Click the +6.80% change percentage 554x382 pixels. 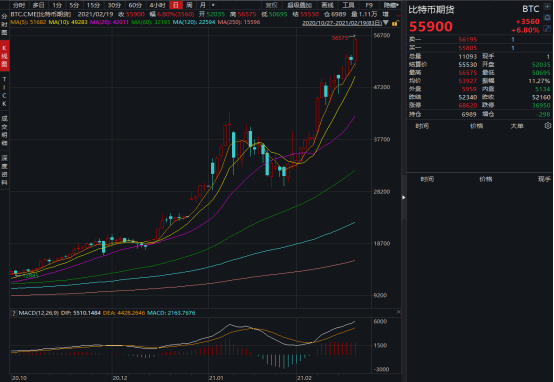pyautogui.click(x=525, y=30)
